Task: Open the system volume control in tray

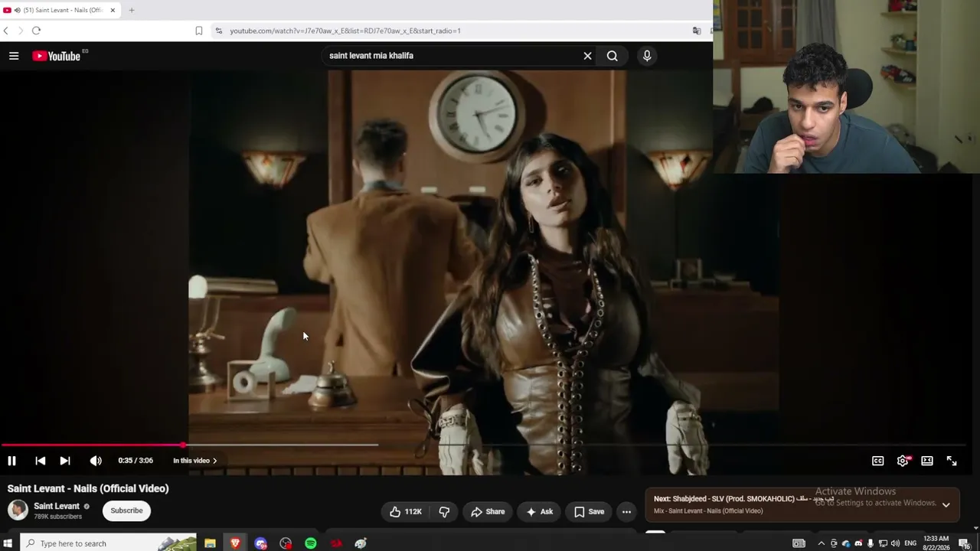Action: 895,543
